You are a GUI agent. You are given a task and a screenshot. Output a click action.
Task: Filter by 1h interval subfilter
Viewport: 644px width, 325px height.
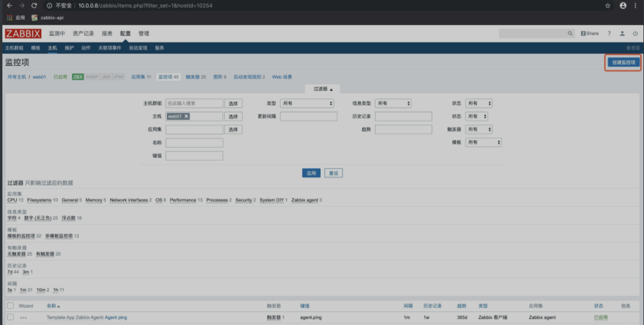point(56,290)
